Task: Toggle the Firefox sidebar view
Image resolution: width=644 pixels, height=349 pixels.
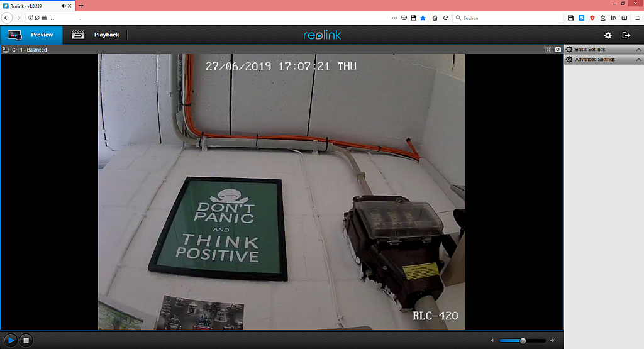Action: 623,18
